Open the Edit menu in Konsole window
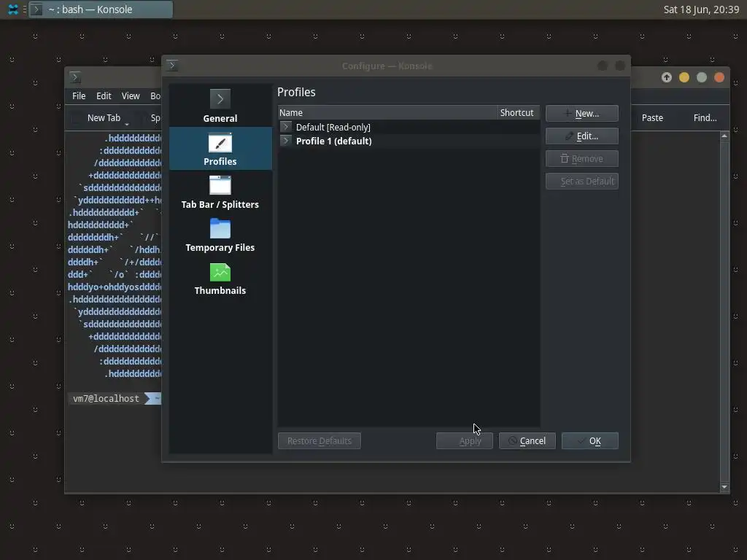The width and height of the screenshot is (747, 560). [x=104, y=96]
